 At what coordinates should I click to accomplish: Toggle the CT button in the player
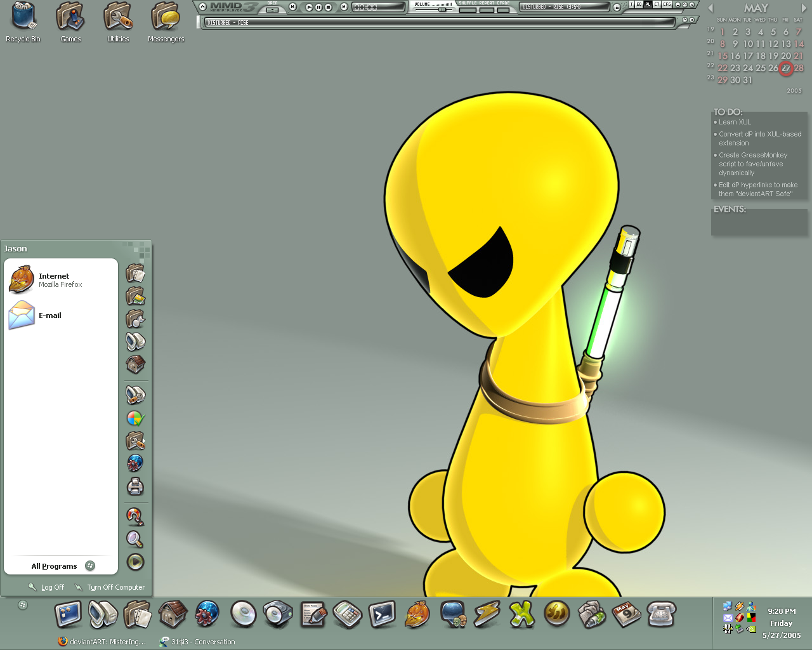pos(657,4)
